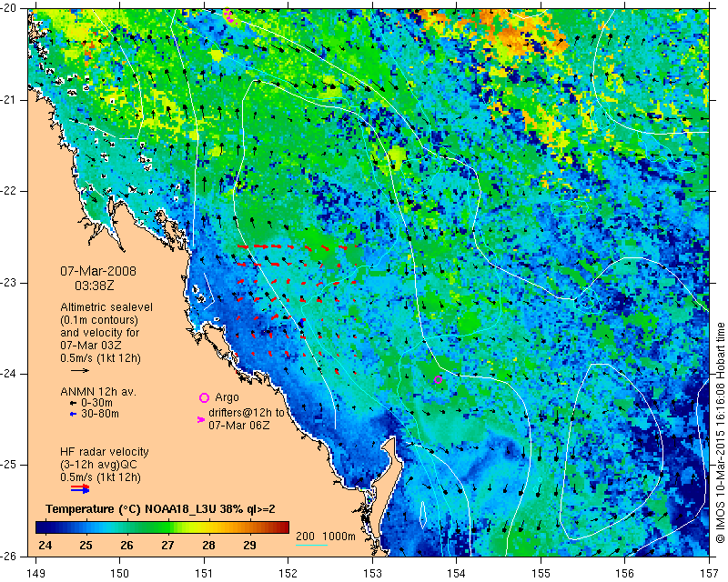Click the blue 30-80m ANMN arrow symbol
This screenshot has width=728, height=582.
73,414
